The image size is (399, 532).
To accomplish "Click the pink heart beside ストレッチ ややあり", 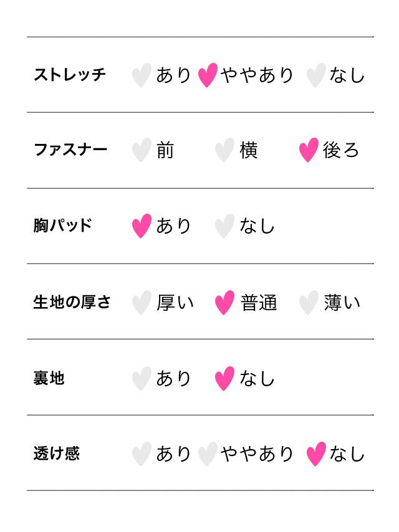I will click(208, 75).
